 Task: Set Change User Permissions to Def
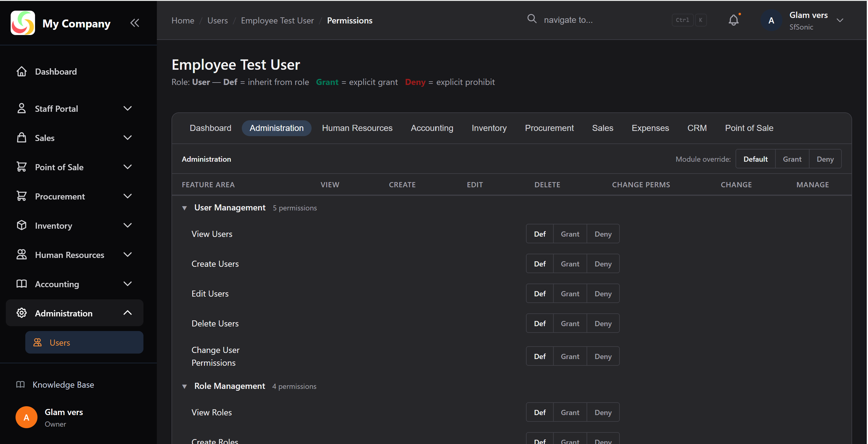[x=539, y=356]
